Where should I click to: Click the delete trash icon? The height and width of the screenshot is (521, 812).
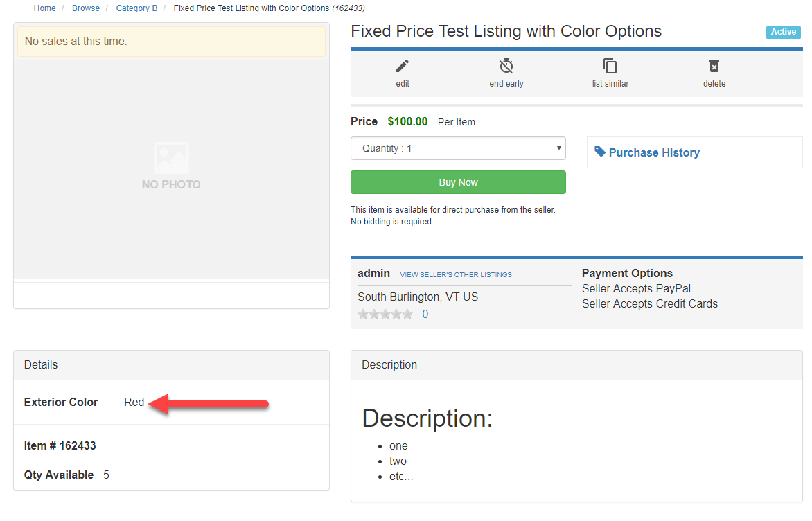(x=714, y=66)
